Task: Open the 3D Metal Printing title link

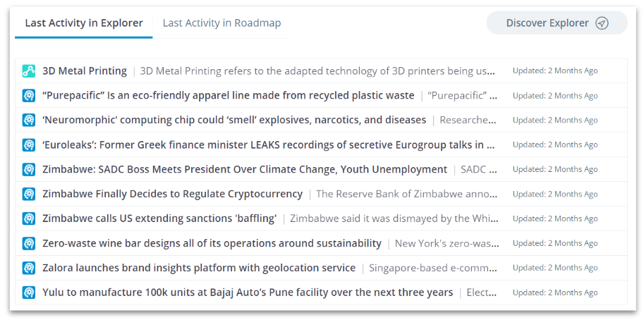Action: point(85,71)
